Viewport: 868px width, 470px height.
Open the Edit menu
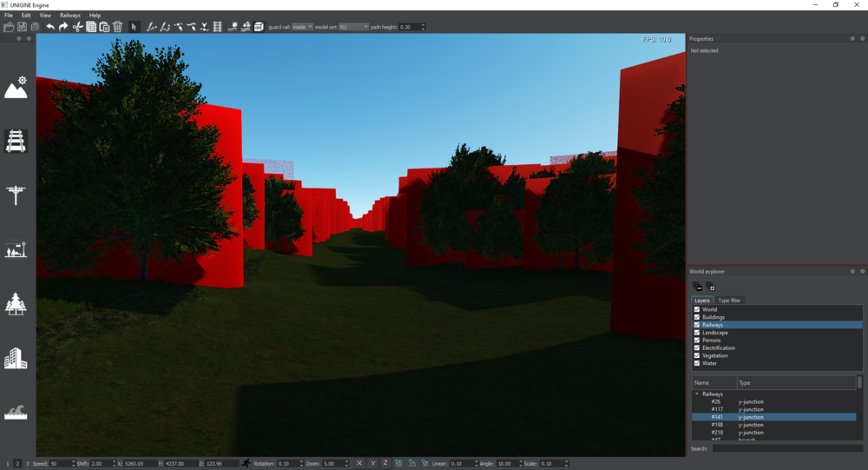click(26, 16)
